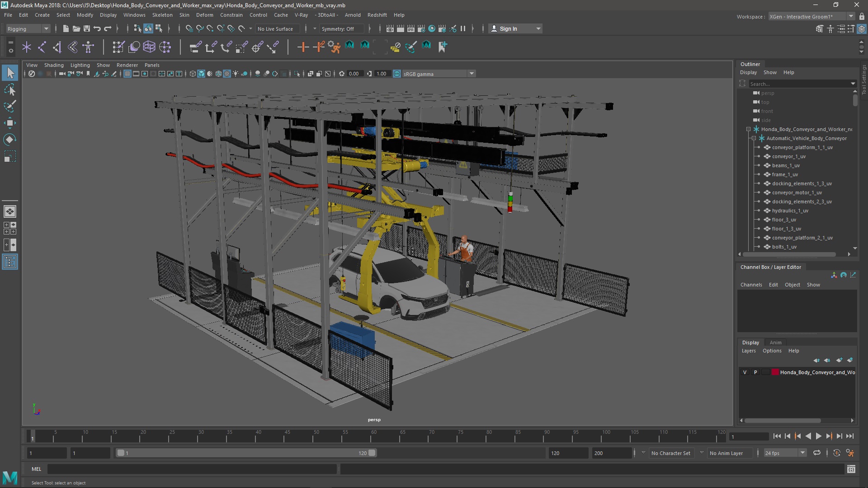868x488 pixels.
Task: Switch to the Anim tab in Layer Editor
Action: pyautogui.click(x=775, y=343)
